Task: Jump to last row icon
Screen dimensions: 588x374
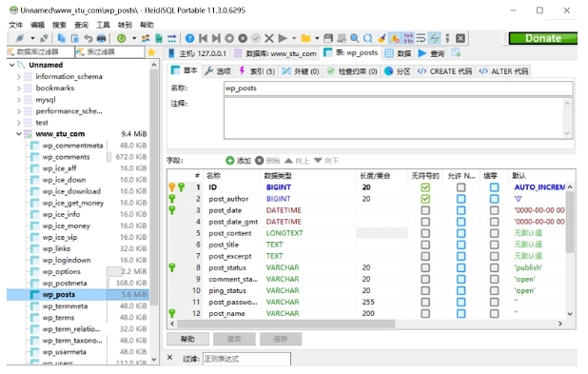Action: [216, 38]
